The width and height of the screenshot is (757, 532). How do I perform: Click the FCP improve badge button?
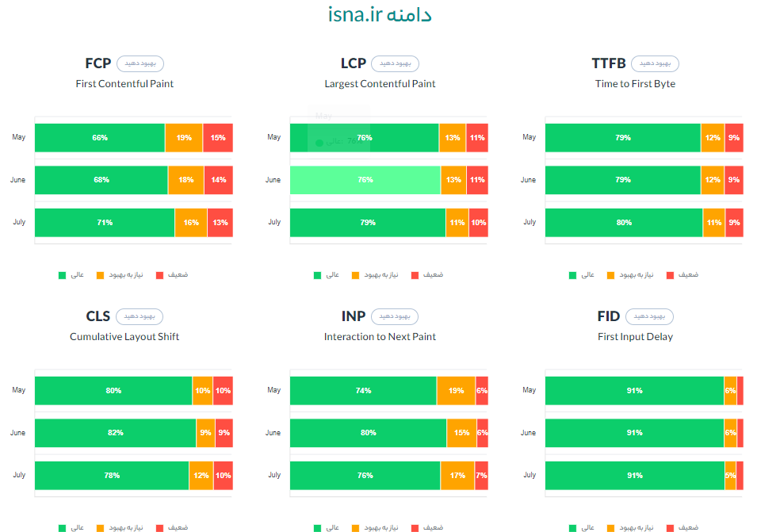(140, 63)
